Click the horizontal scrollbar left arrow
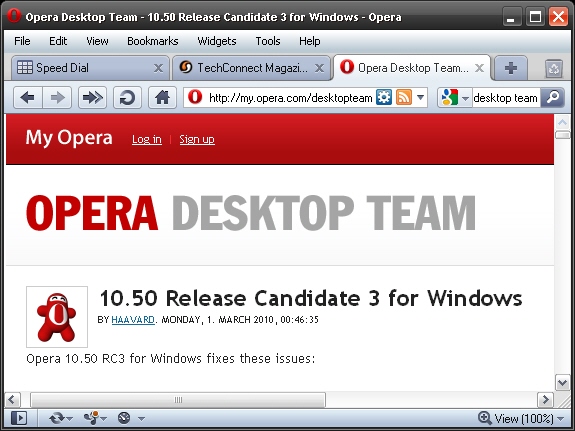575x431 pixels. click(x=12, y=399)
